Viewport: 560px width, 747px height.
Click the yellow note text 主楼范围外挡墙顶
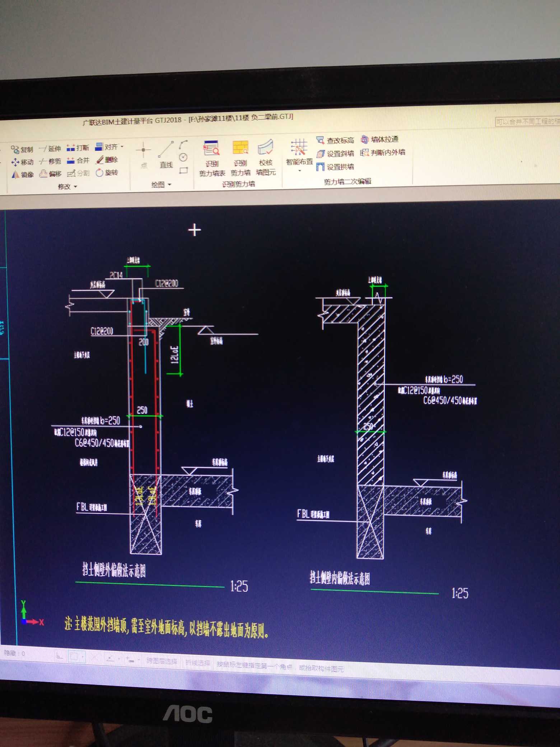point(101,624)
